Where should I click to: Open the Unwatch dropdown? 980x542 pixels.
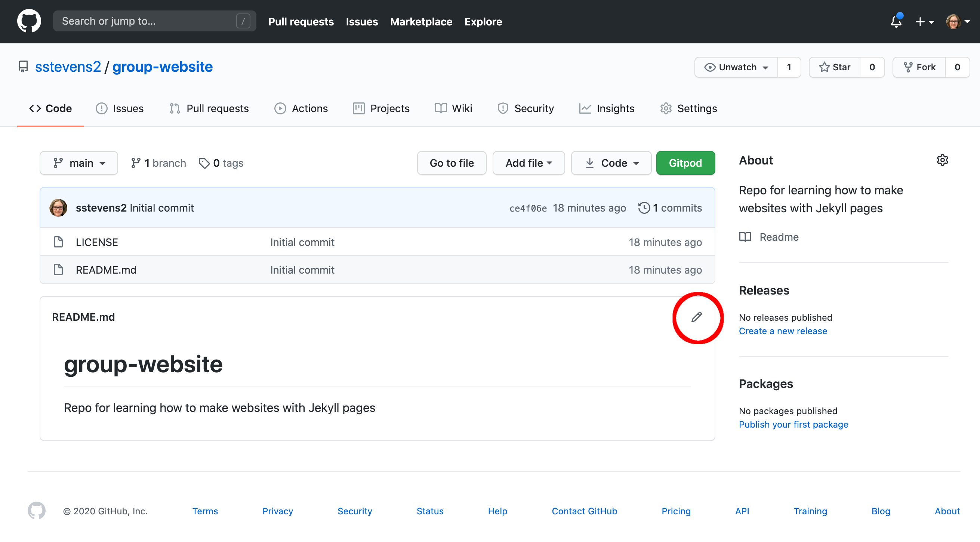pyautogui.click(x=737, y=67)
